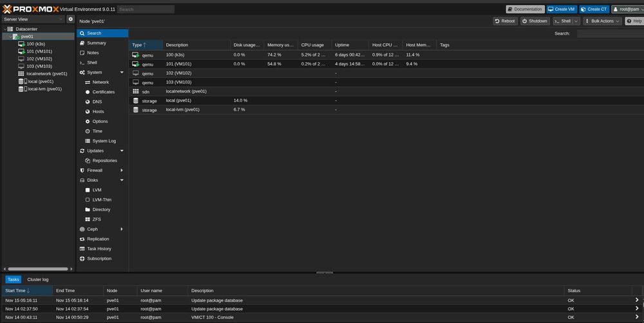Open Network settings
Viewport: 644px width, 323px height.
pyautogui.click(x=100, y=82)
